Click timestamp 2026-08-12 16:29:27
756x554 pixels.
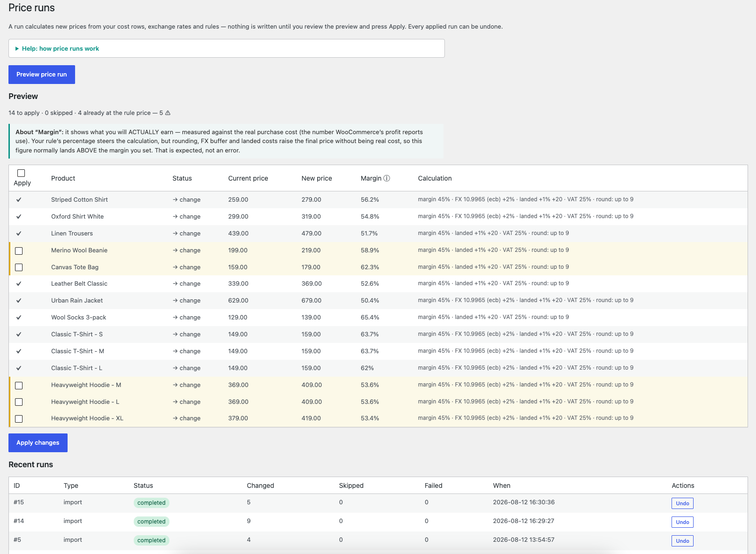[523, 521]
